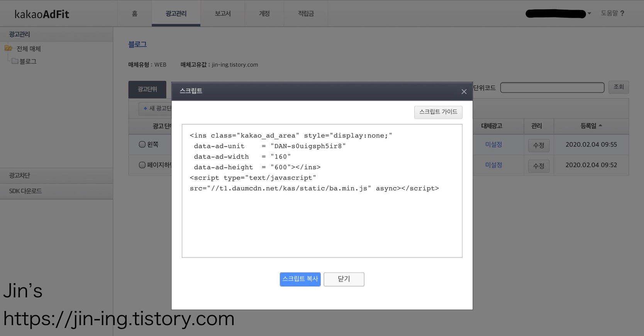Click 수정 button for the 09:52 row
Image resolution: width=644 pixels, height=336 pixels.
click(539, 166)
